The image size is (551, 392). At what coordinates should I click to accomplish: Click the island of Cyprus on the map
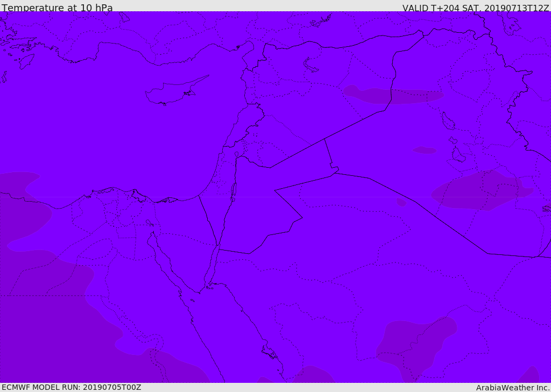point(176,91)
